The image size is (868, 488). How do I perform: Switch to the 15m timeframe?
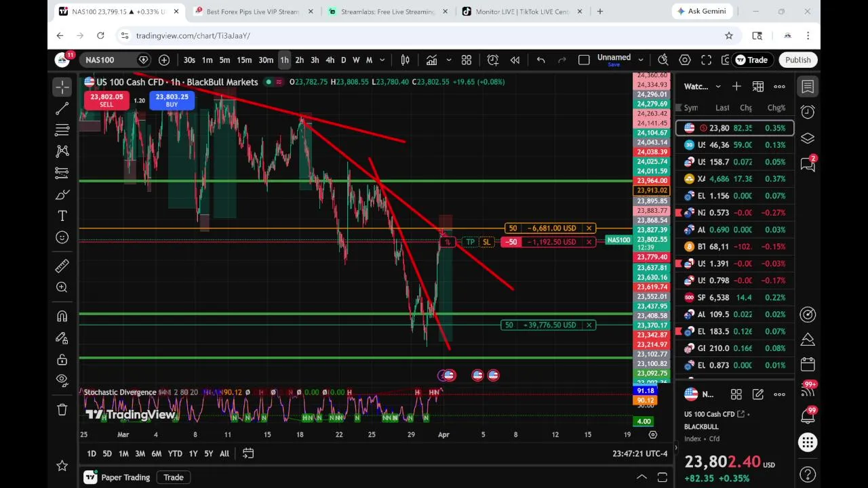(244, 60)
